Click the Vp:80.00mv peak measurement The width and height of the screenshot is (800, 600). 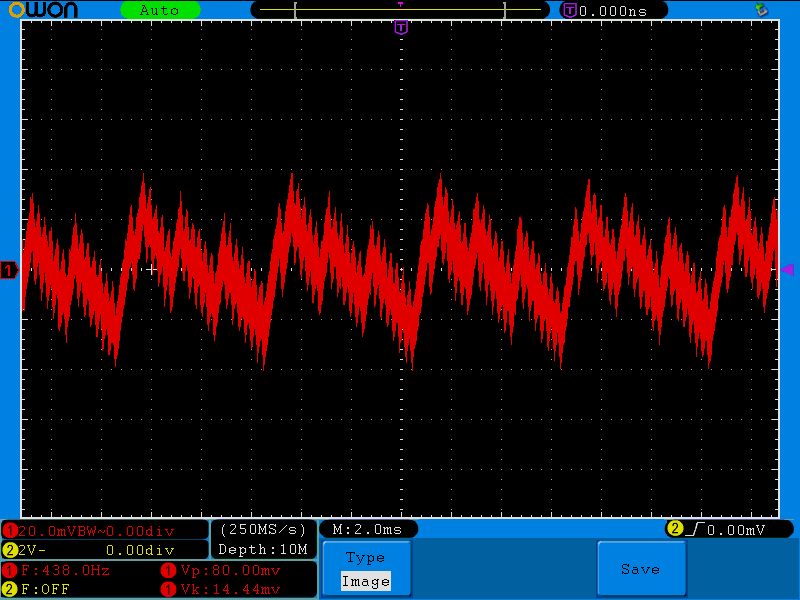tap(230, 570)
